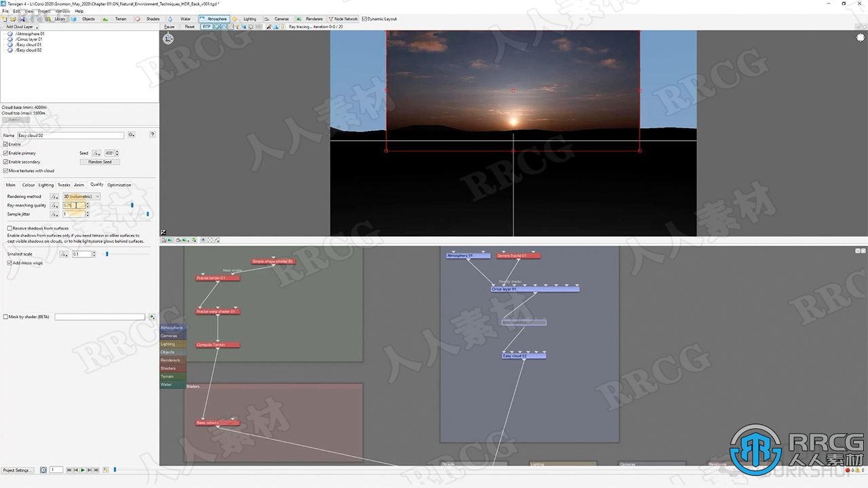The image size is (868, 488).
Task: Switch to the Tweaks tab
Action: coord(64,185)
